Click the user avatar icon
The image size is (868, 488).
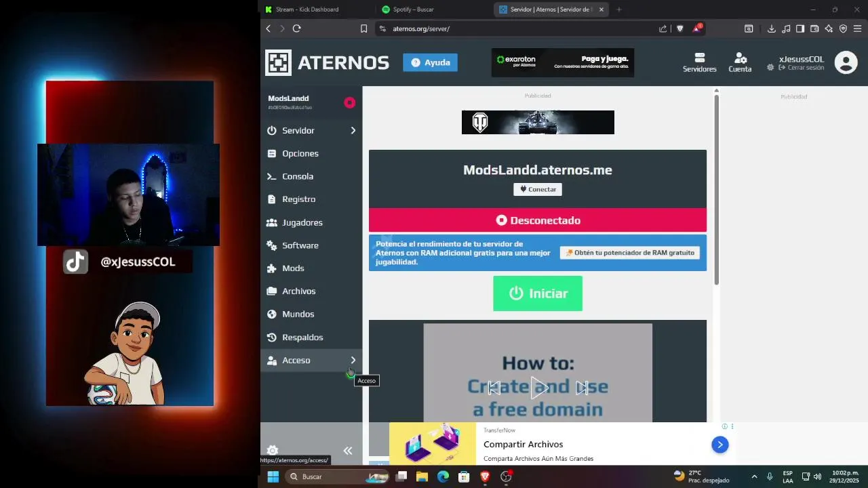point(846,62)
